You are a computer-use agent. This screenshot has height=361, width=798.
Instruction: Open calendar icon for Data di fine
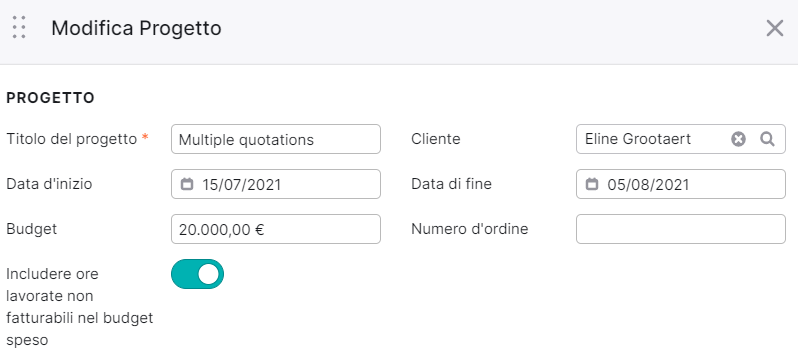coord(591,184)
